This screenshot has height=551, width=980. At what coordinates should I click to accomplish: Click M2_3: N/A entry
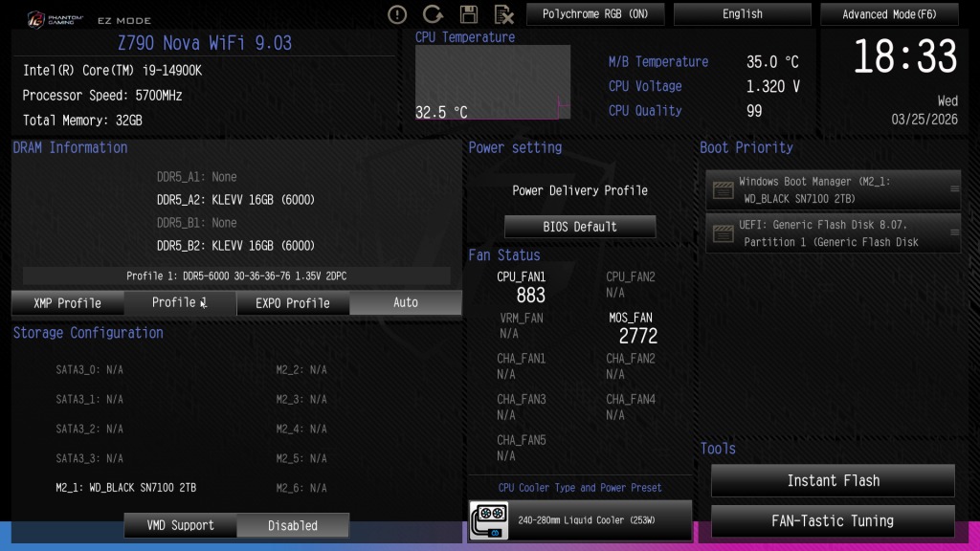click(301, 399)
